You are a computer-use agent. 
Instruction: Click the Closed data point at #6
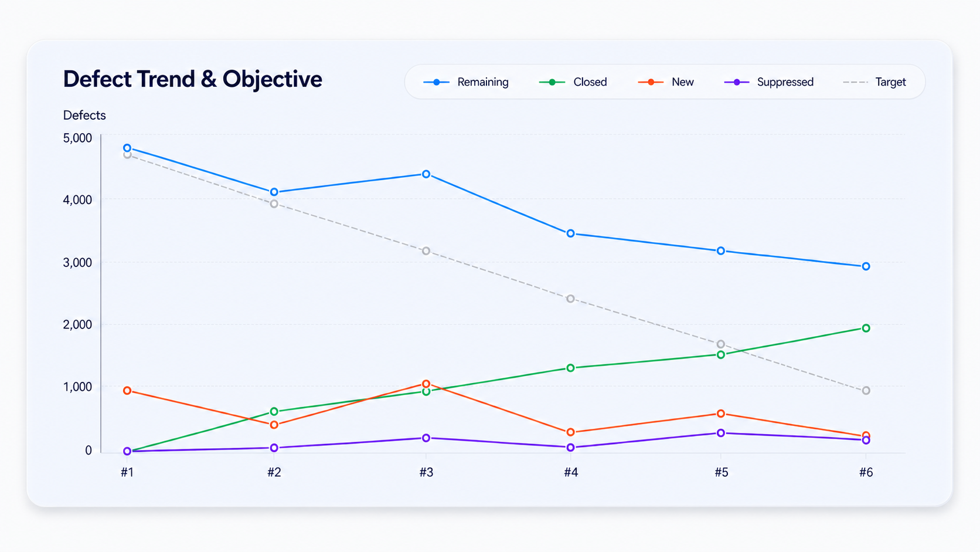pyautogui.click(x=866, y=328)
